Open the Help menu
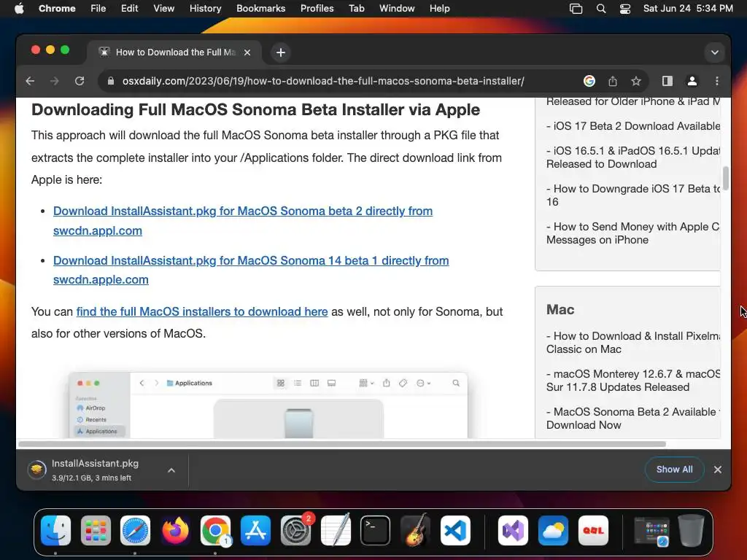 (439, 8)
